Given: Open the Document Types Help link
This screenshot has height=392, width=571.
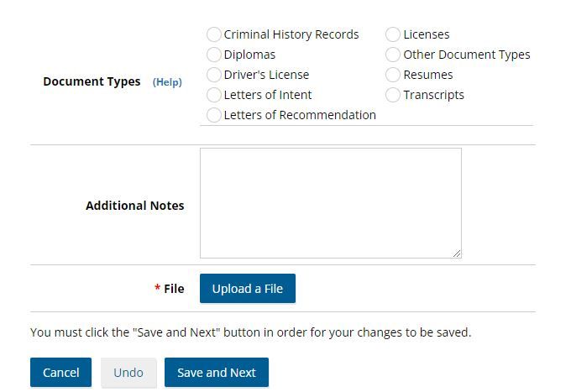Looking at the screenshot, I should click(167, 82).
